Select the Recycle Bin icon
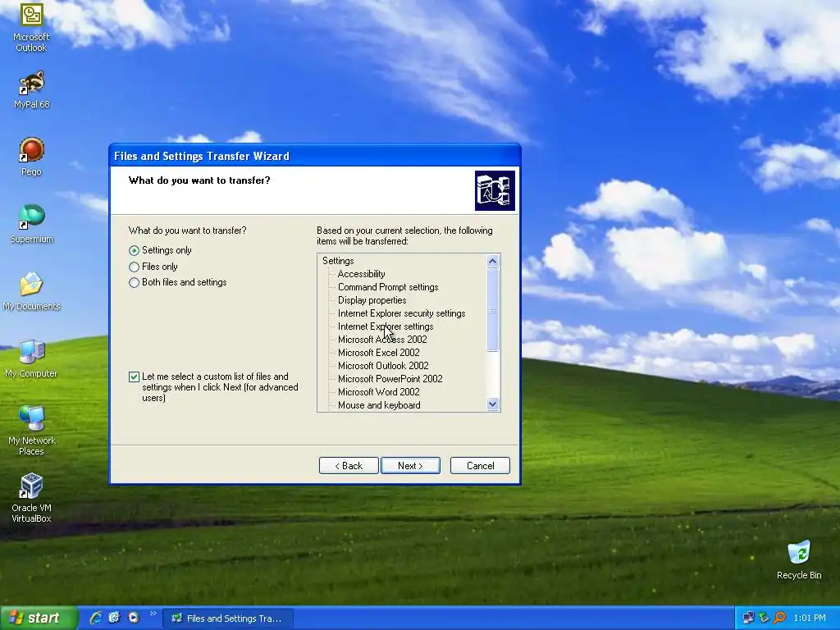Viewport: 840px width, 630px height. tap(799, 559)
